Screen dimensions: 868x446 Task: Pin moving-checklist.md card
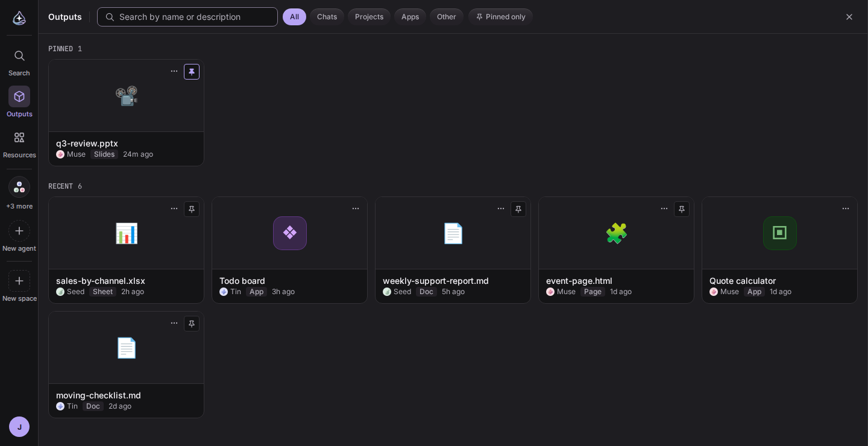click(x=192, y=324)
